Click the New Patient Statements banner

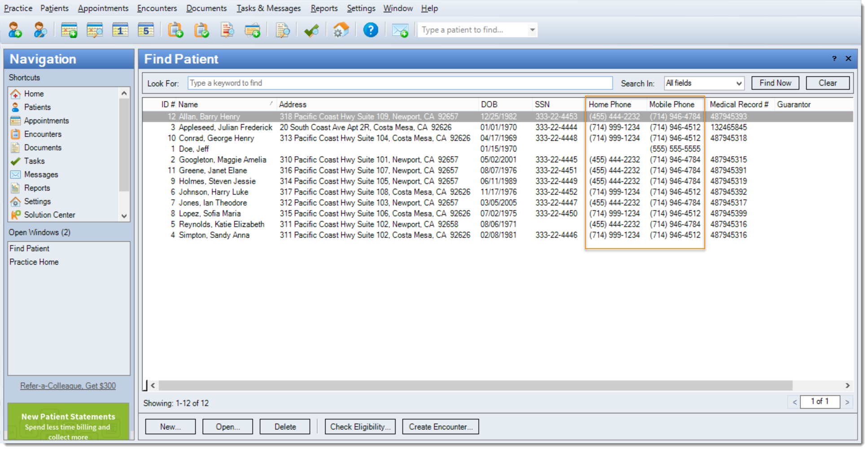[68, 422]
